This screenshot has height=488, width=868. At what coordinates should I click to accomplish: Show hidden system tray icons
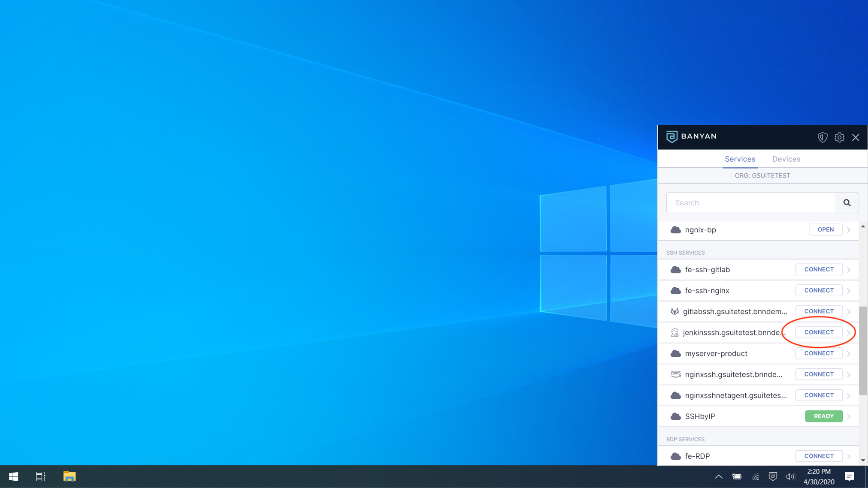point(719,476)
